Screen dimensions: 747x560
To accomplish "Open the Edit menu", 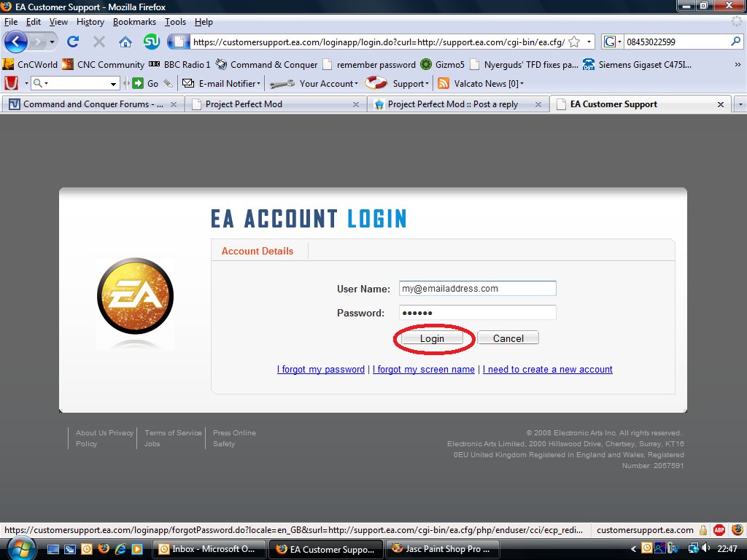I will click(34, 22).
